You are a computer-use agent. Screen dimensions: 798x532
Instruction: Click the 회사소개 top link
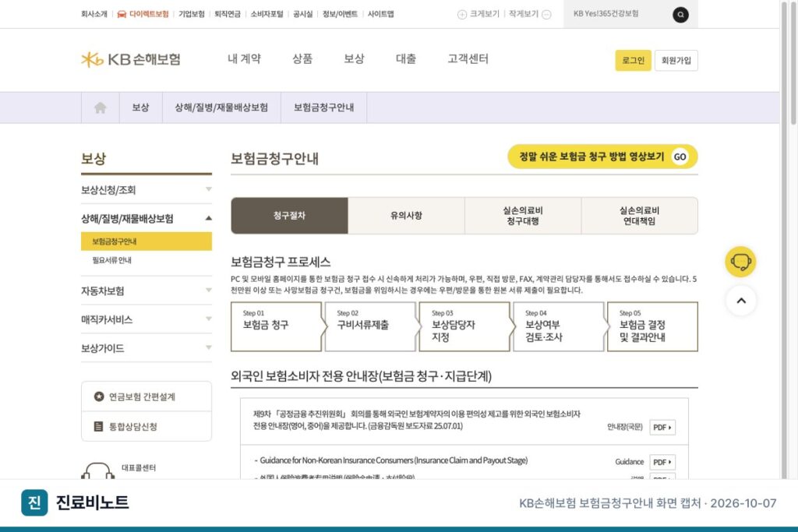(x=94, y=14)
